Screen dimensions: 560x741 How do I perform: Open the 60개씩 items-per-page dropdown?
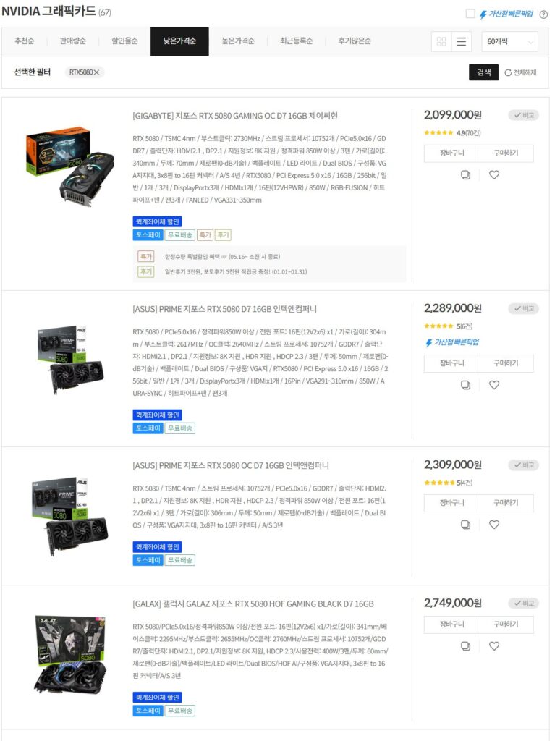pyautogui.click(x=509, y=41)
